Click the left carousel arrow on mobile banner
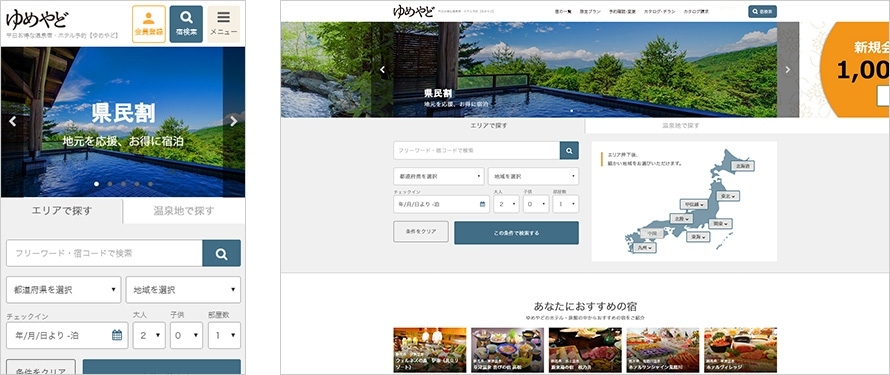This screenshot has width=890, height=375. 12,121
